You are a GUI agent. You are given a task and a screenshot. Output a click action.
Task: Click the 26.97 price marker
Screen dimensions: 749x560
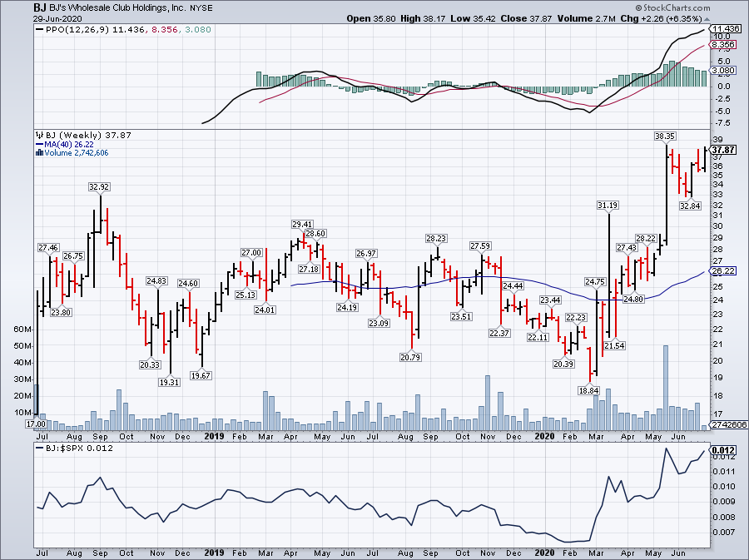coord(366,253)
